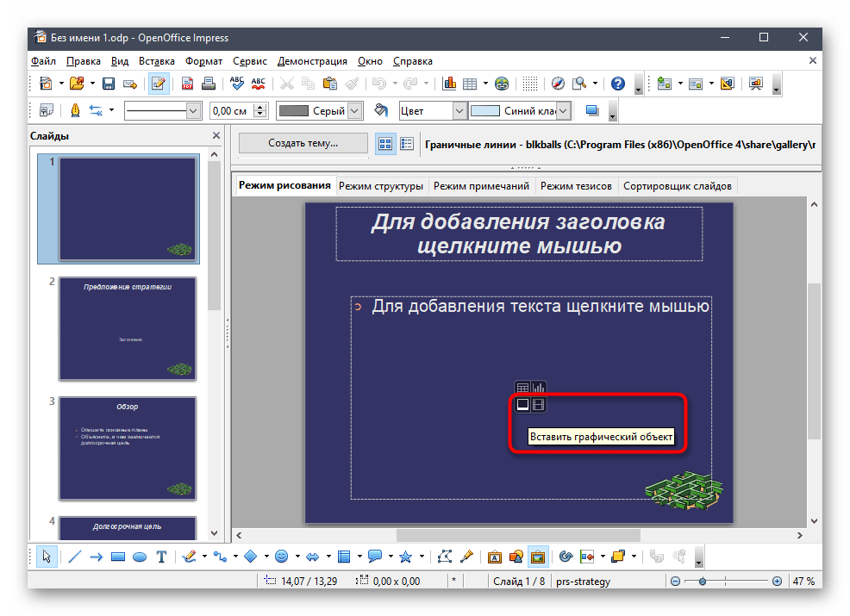This screenshot has height=616, width=850.
Task: Select slide 3 'Обзор' thumbnail
Action: click(128, 448)
